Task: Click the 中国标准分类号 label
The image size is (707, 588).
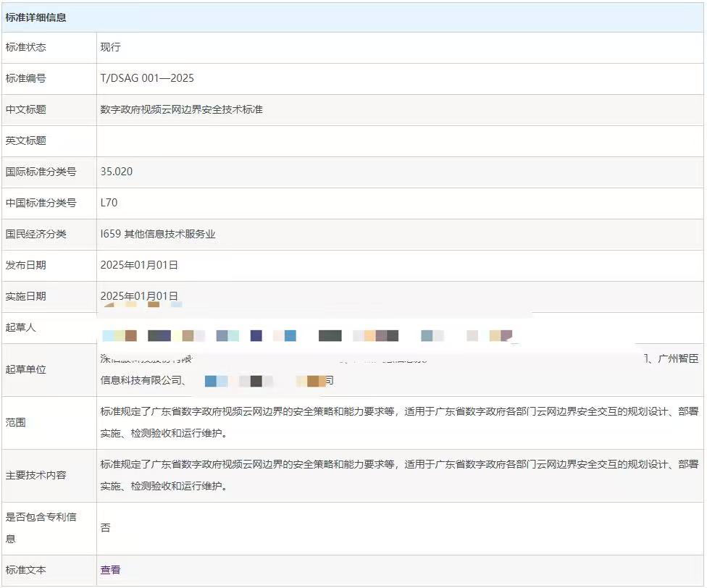Action: 41,203
